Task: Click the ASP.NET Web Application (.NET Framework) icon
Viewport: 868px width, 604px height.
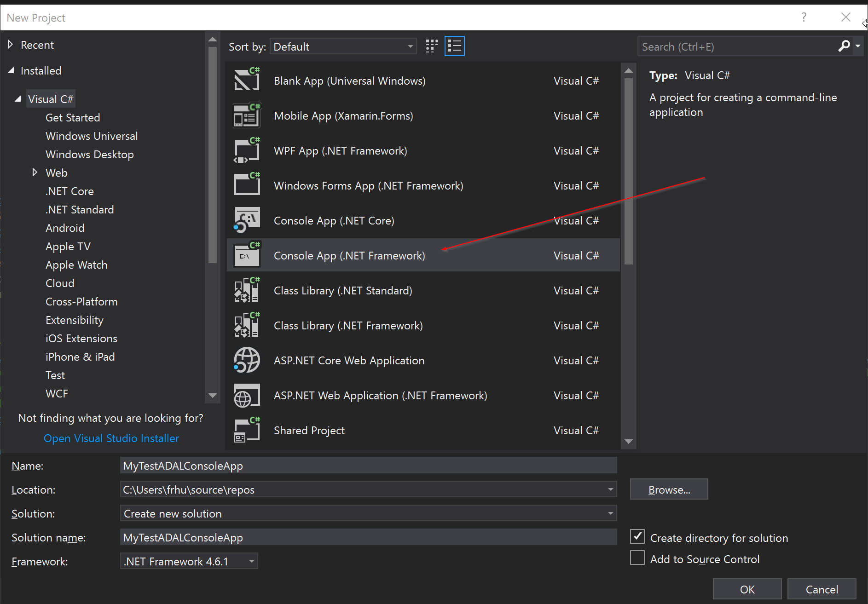Action: click(x=247, y=395)
